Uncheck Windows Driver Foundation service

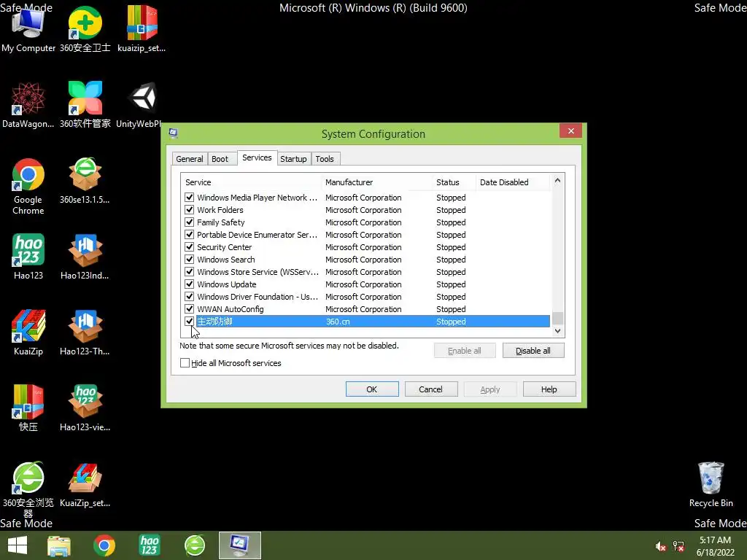(189, 296)
